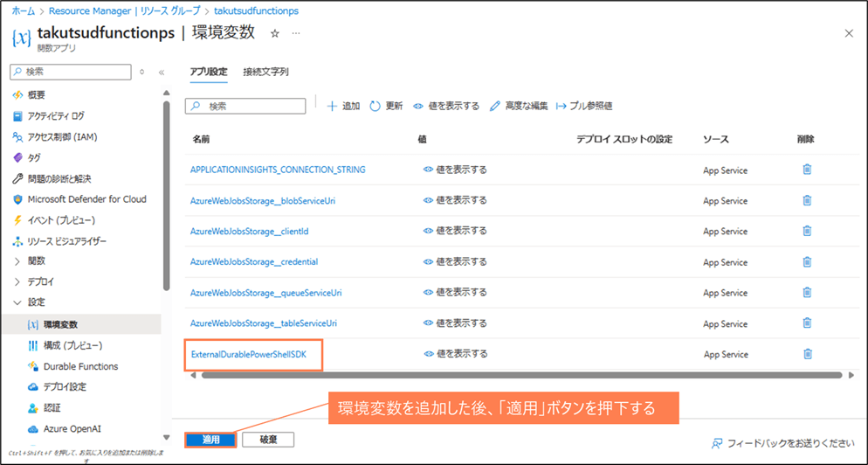Click trash icon for AzureWebJobsStorage__blobServiceUri
This screenshot has width=868, height=465.
pos(807,200)
